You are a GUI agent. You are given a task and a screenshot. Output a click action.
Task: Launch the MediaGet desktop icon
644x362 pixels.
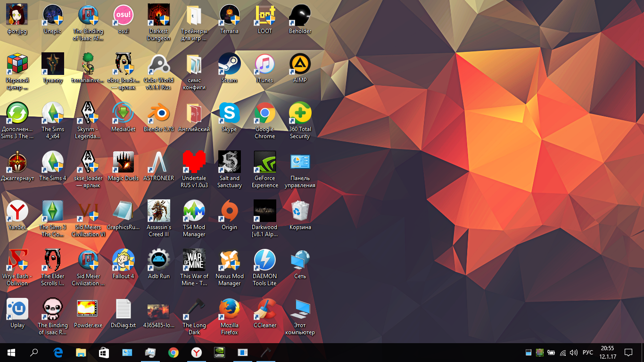(124, 113)
